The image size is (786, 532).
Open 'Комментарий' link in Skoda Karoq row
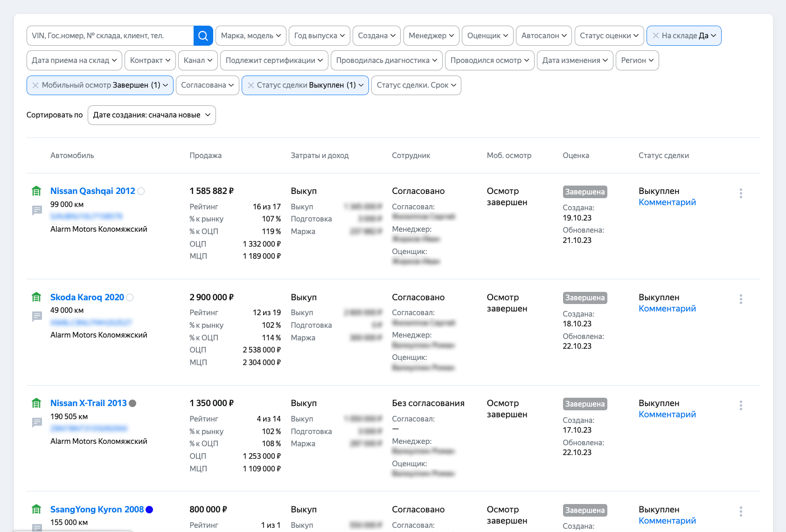point(667,309)
